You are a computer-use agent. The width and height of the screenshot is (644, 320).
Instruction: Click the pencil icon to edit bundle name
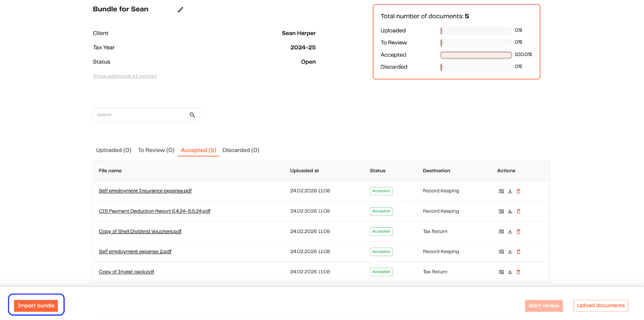point(180,10)
